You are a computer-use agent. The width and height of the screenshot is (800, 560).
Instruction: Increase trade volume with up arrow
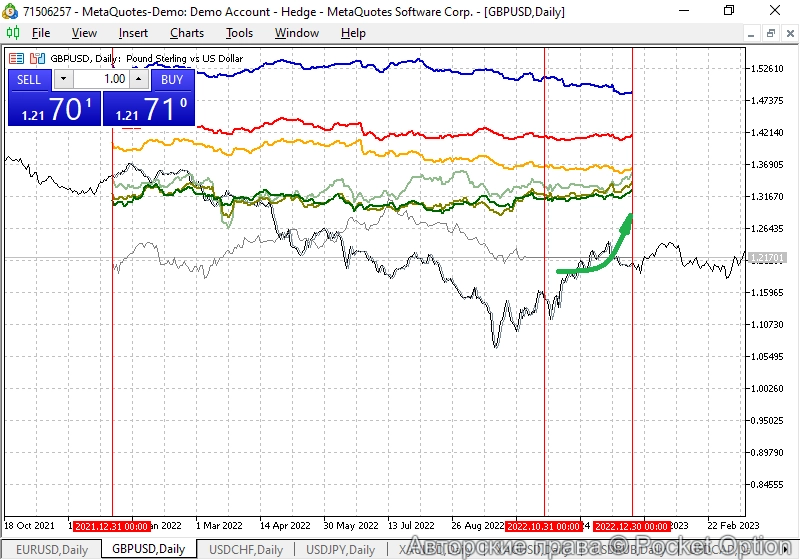[x=138, y=79]
